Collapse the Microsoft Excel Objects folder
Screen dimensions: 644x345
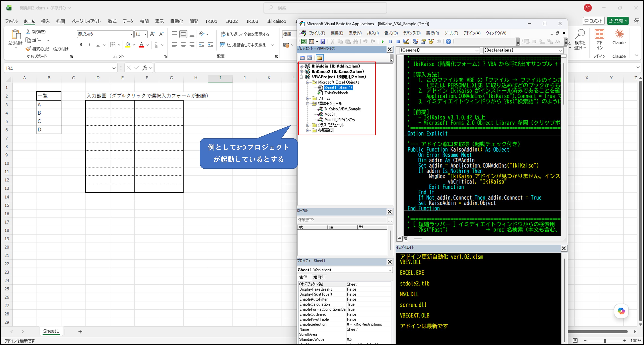point(308,82)
